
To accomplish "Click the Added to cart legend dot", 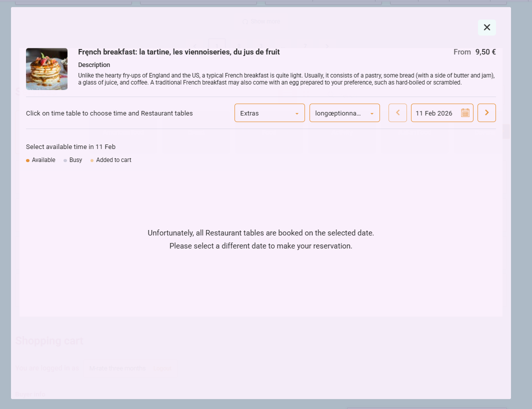I will 91,160.
